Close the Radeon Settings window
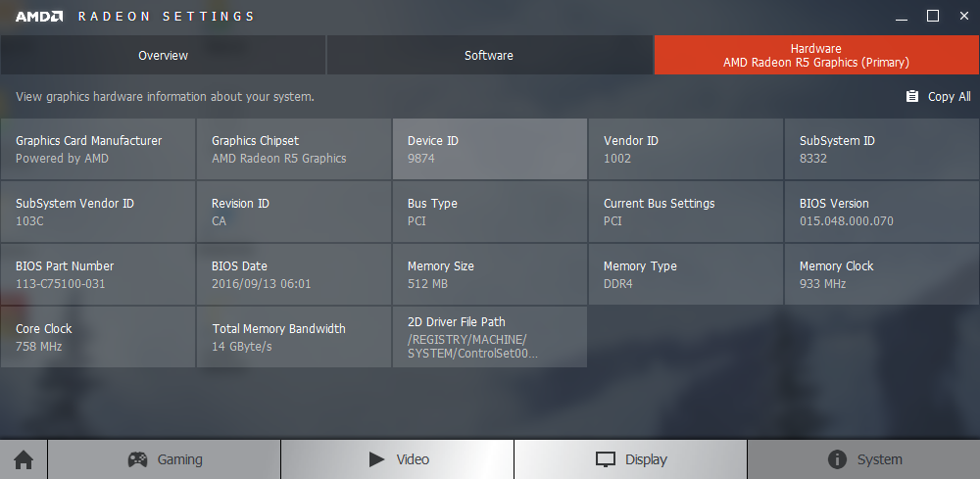 click(x=963, y=17)
